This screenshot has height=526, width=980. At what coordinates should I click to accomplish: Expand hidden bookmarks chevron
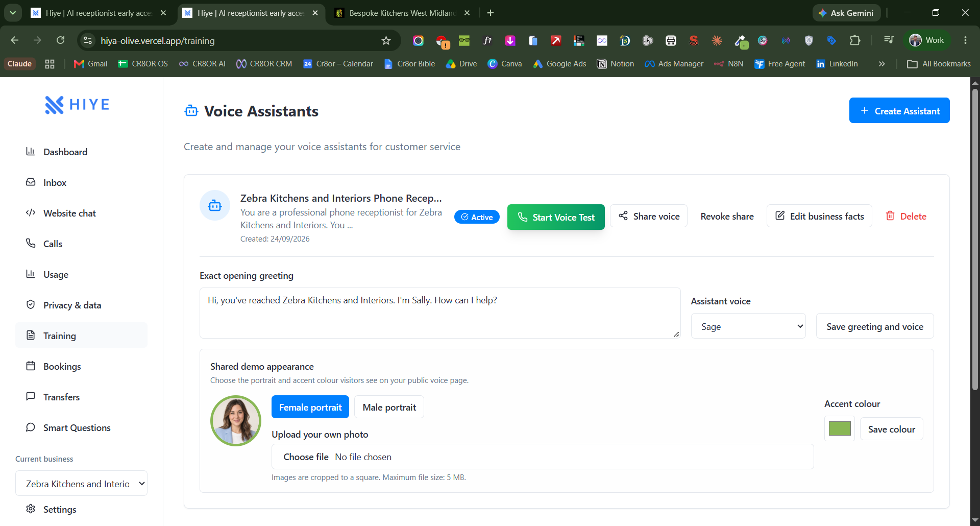coord(881,64)
